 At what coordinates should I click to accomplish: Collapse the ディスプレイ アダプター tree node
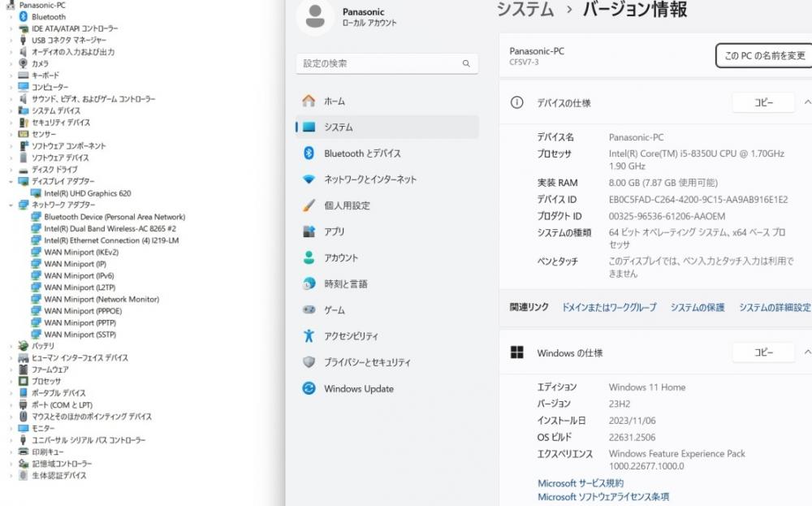(11, 181)
